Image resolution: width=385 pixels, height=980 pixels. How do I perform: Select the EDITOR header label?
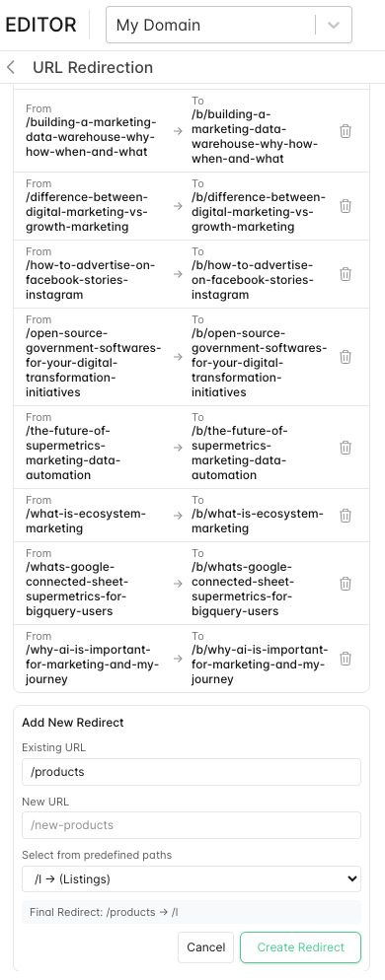click(x=40, y=25)
